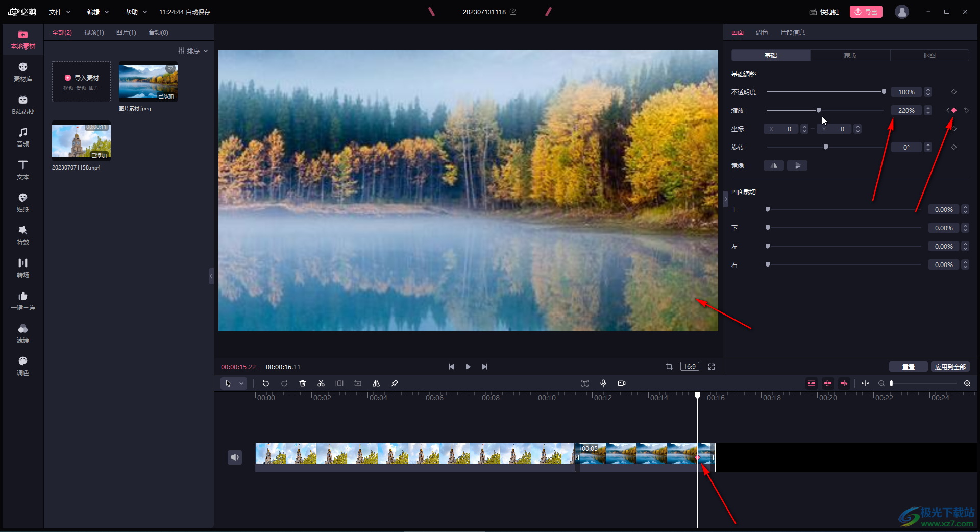Open the 编辑 edit menu
The height and width of the screenshot is (532, 980).
(98, 12)
